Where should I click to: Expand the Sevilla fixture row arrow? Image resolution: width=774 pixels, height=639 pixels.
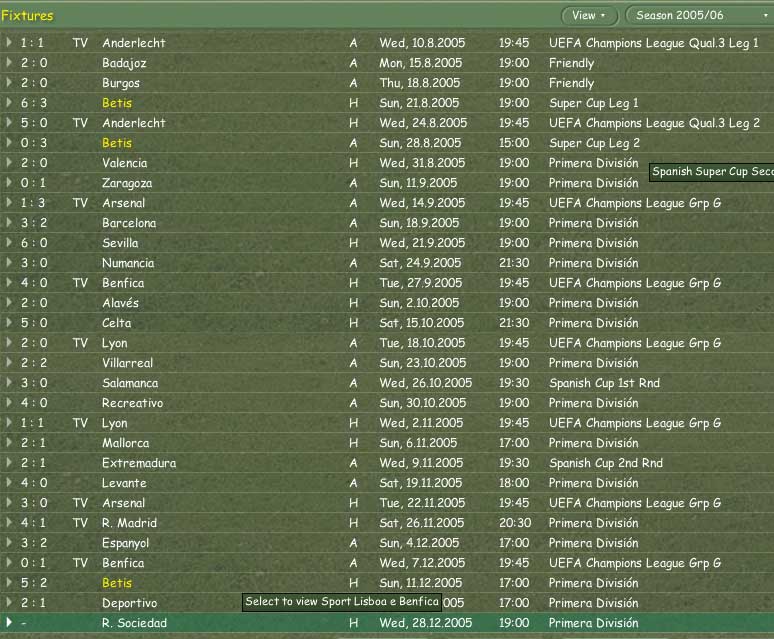[9, 242]
